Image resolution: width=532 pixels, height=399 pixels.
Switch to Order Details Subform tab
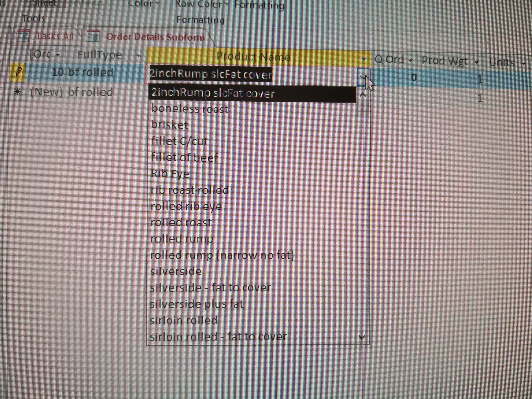pos(155,37)
